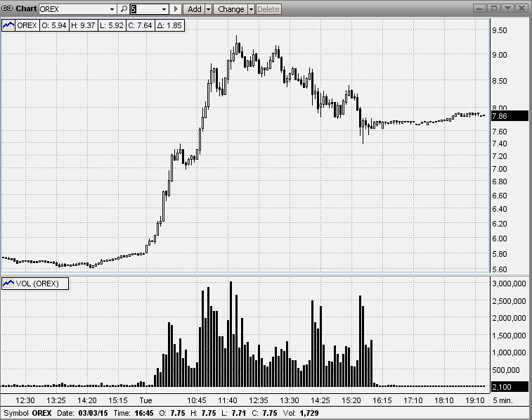Minimize the chart window
This screenshot has height=420, width=532.
pos(479,8)
